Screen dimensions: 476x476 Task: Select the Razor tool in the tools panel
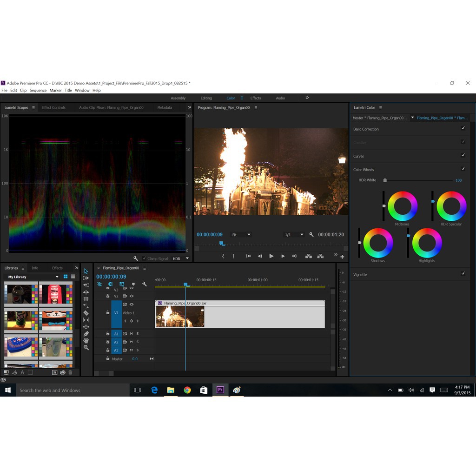pos(86,313)
